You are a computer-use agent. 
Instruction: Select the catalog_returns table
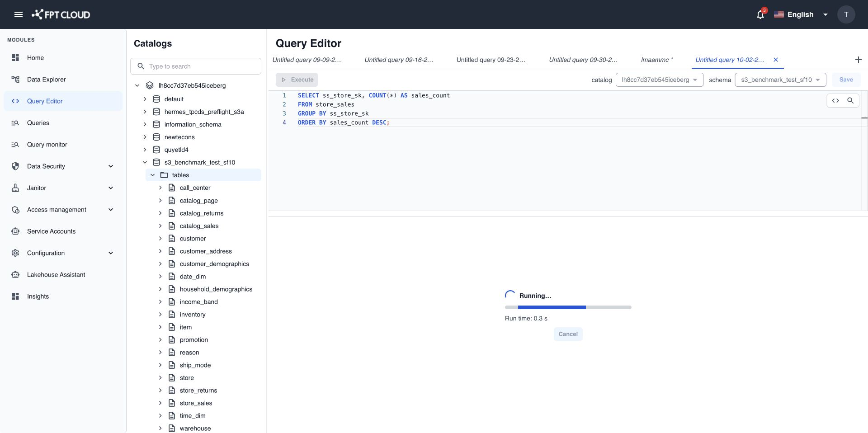[202, 213]
